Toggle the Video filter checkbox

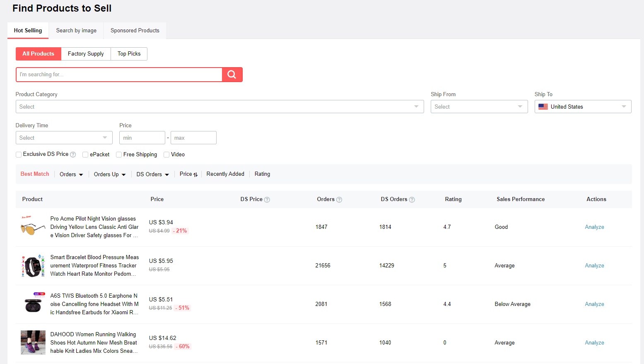pos(166,155)
